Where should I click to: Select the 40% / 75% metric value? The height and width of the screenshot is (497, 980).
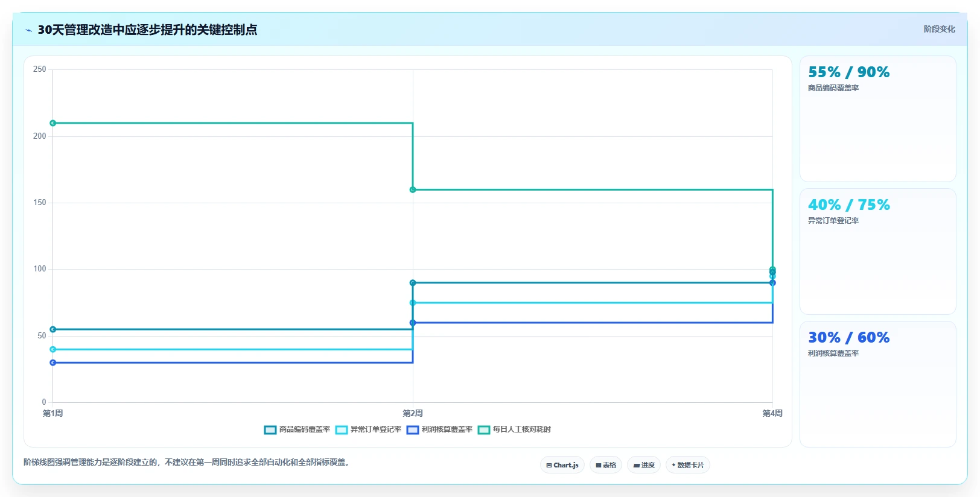click(x=849, y=205)
